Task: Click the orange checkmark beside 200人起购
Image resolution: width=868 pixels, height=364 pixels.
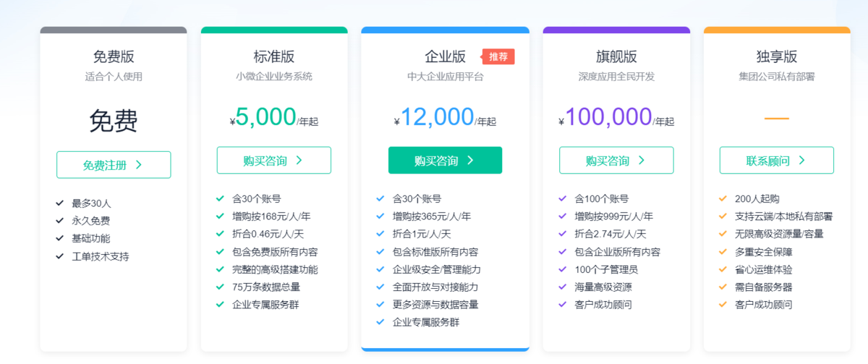Action: pyautogui.click(x=723, y=198)
